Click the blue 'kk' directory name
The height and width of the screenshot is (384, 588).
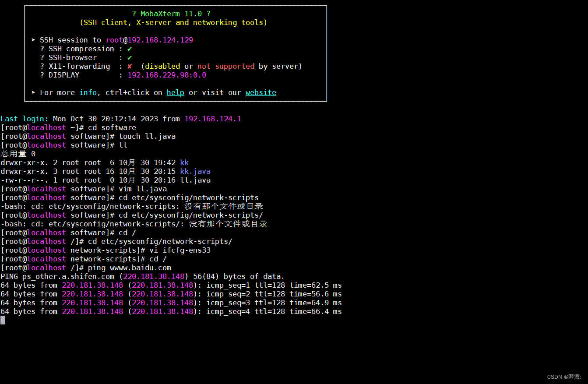[x=184, y=162]
